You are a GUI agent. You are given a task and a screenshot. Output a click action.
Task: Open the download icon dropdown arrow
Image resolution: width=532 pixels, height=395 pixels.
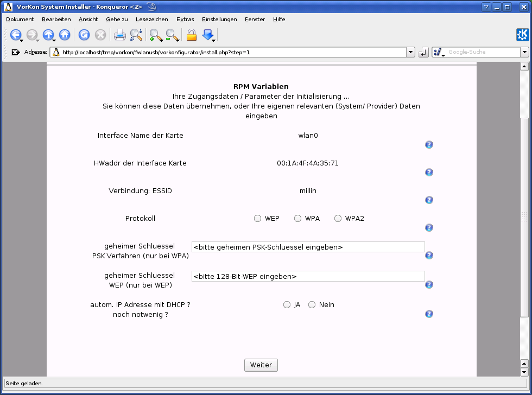(213, 40)
